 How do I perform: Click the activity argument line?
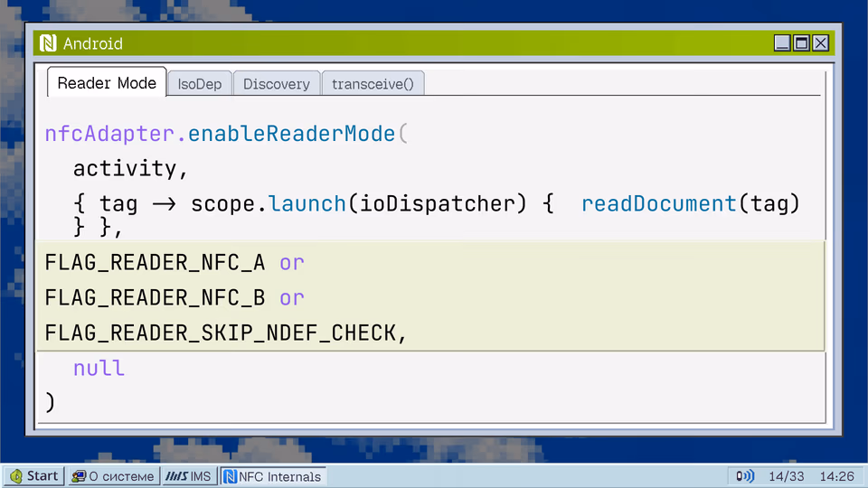(x=130, y=169)
